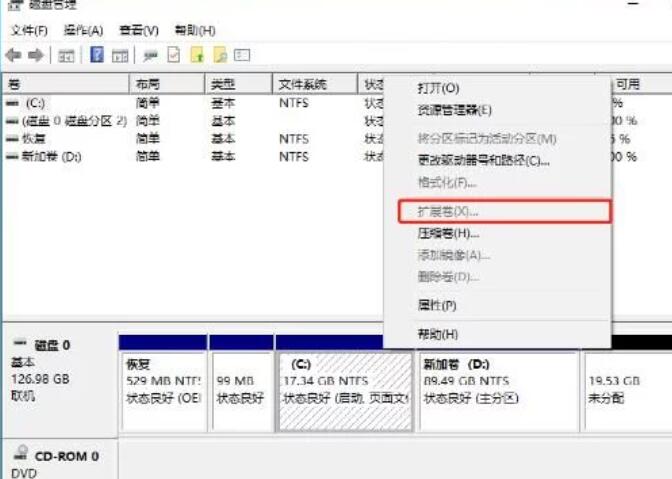The height and width of the screenshot is (479, 672).
Task: Click the checkmark sheet toolbar icon
Action: pyautogui.click(x=173, y=55)
